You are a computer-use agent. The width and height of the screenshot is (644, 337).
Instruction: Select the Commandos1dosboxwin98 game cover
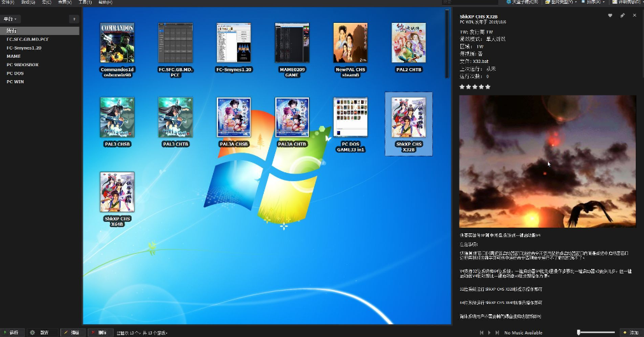click(x=117, y=43)
